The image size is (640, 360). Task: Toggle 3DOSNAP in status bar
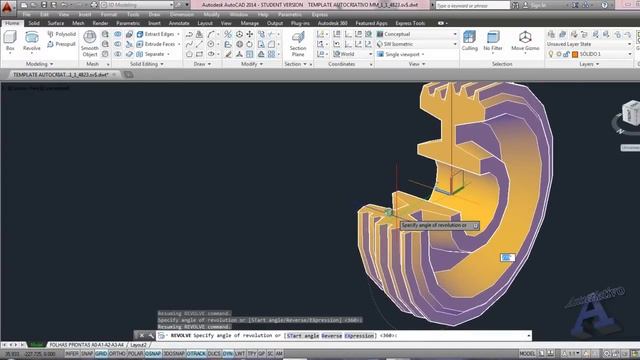point(174,353)
